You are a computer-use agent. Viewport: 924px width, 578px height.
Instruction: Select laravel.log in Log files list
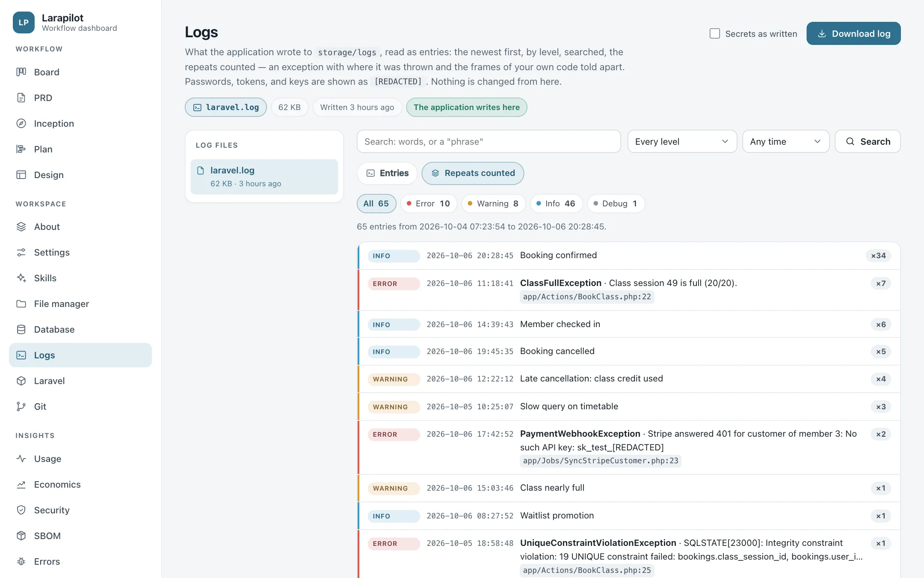(264, 176)
